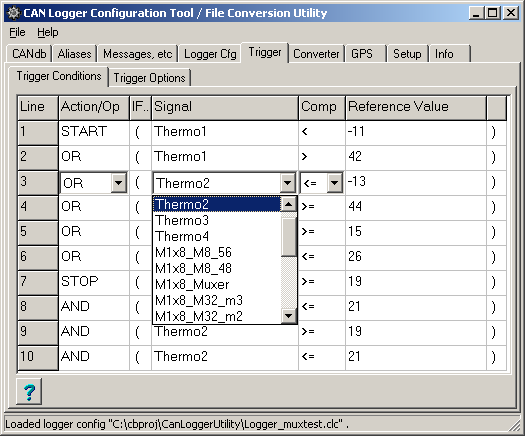Pick M1x8_M8_56 from the signal list
The image size is (525, 436).
(x=217, y=252)
